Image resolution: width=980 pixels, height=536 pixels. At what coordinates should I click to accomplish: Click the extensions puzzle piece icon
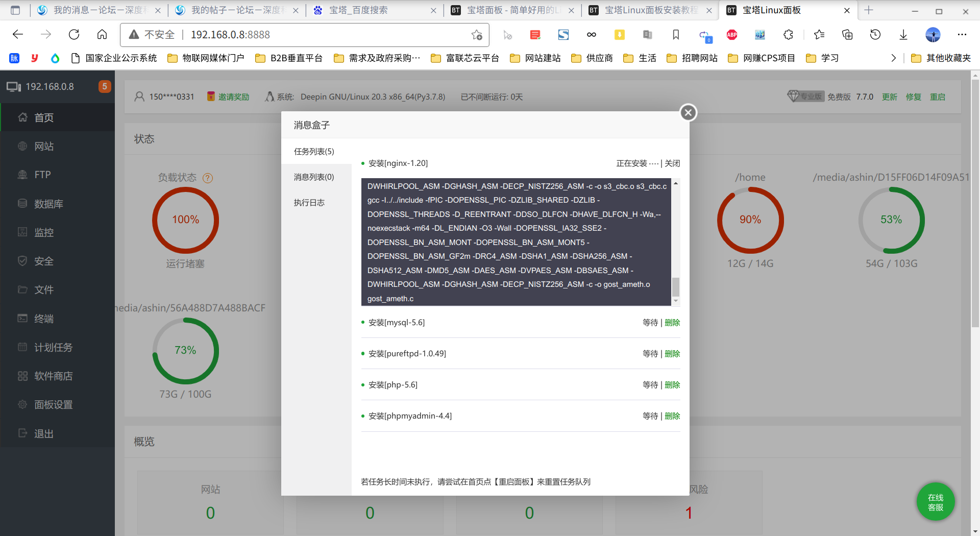coord(788,35)
